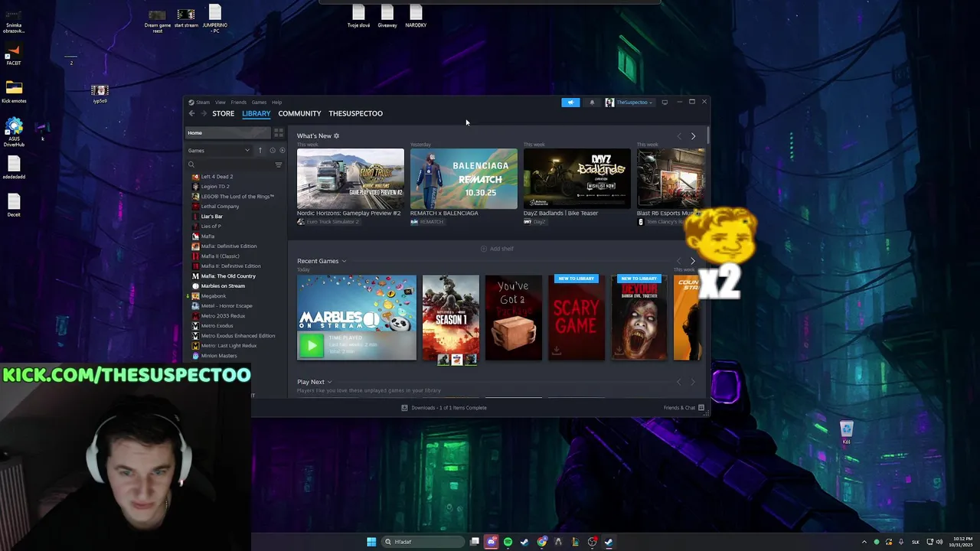Open the Steam notifications bell

coord(592,102)
